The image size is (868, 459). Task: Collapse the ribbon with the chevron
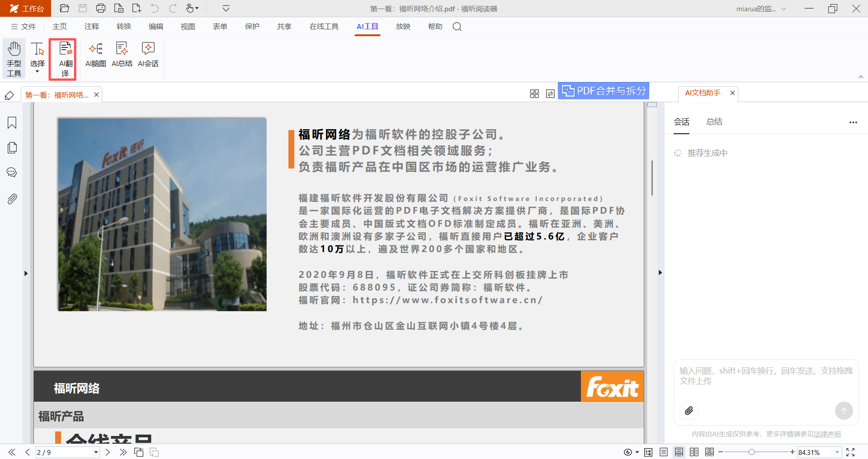tap(861, 77)
